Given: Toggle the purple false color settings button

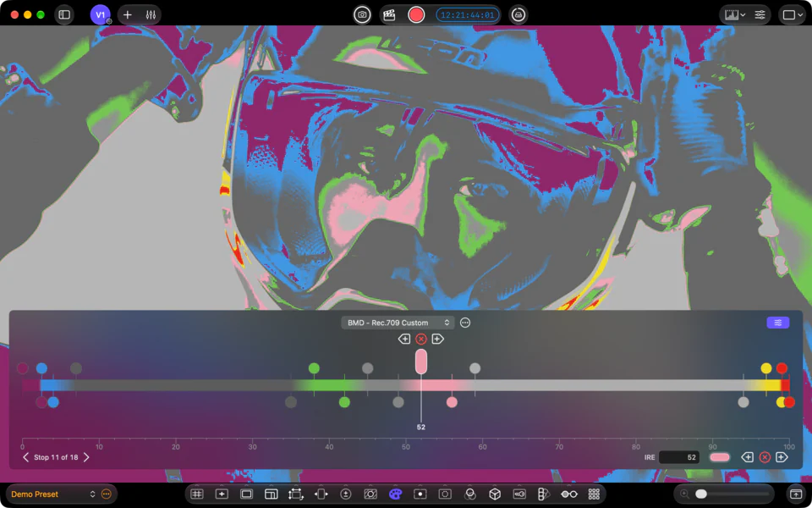Looking at the screenshot, I should (778, 323).
